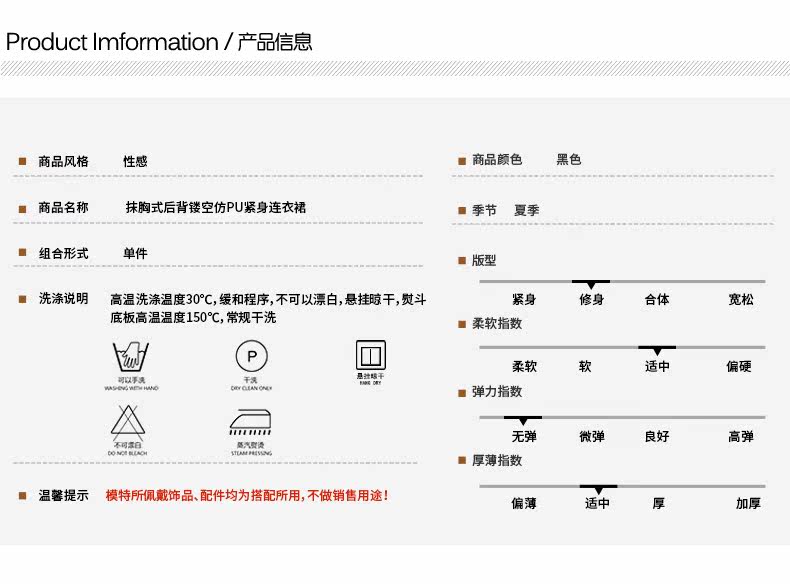Click the product name '抹胸式后背镂空仿PU紧身连衣裙'
This screenshot has height=584, width=790.
tap(216, 207)
